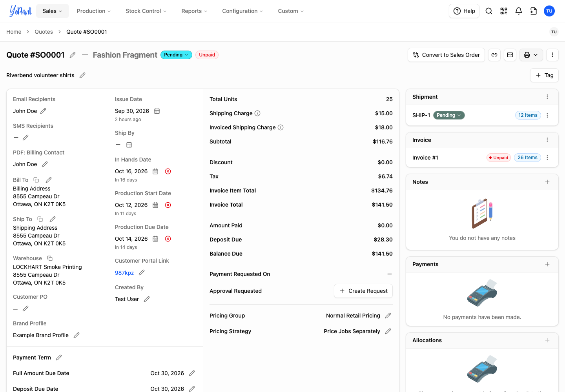This screenshot has height=392, width=565.
Task: Open the Pending quote status dropdown
Action: (x=176, y=55)
